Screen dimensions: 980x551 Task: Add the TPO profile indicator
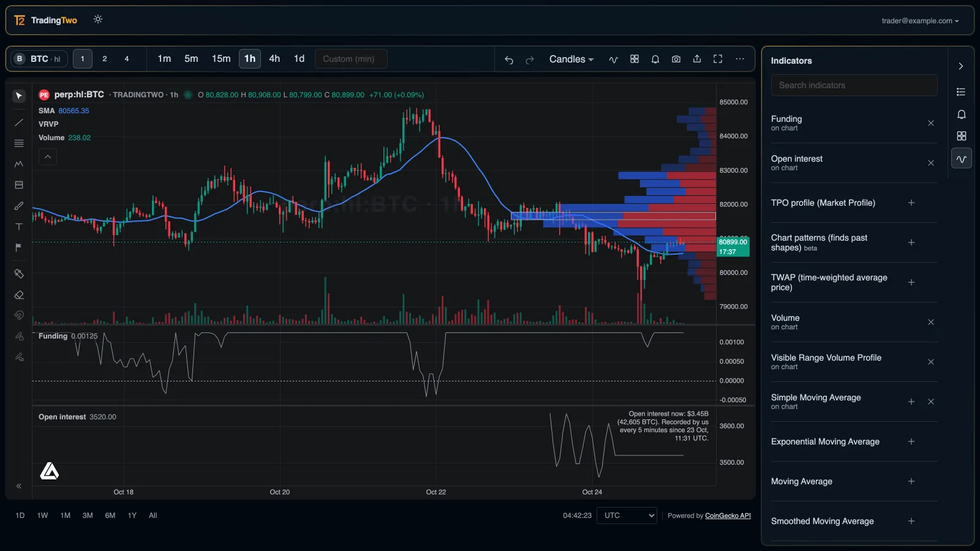(x=911, y=203)
